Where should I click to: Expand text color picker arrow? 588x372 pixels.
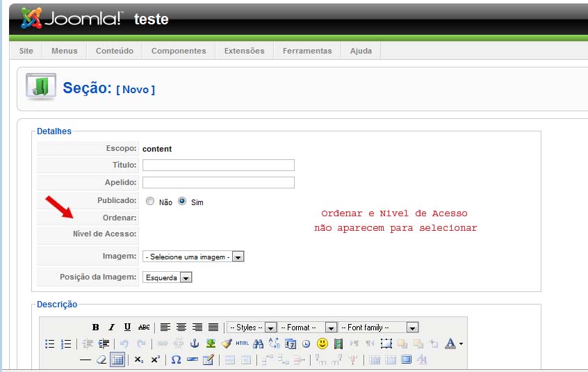pyautogui.click(x=461, y=344)
